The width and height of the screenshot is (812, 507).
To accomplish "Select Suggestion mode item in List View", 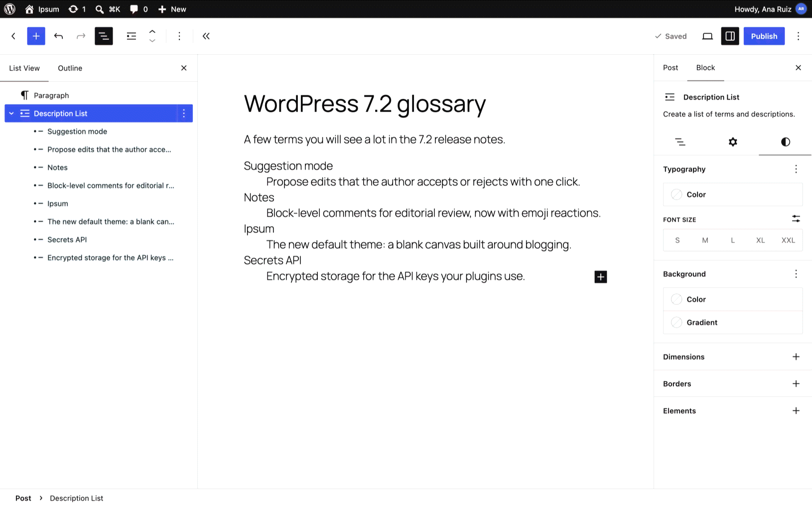I will pyautogui.click(x=99, y=131).
